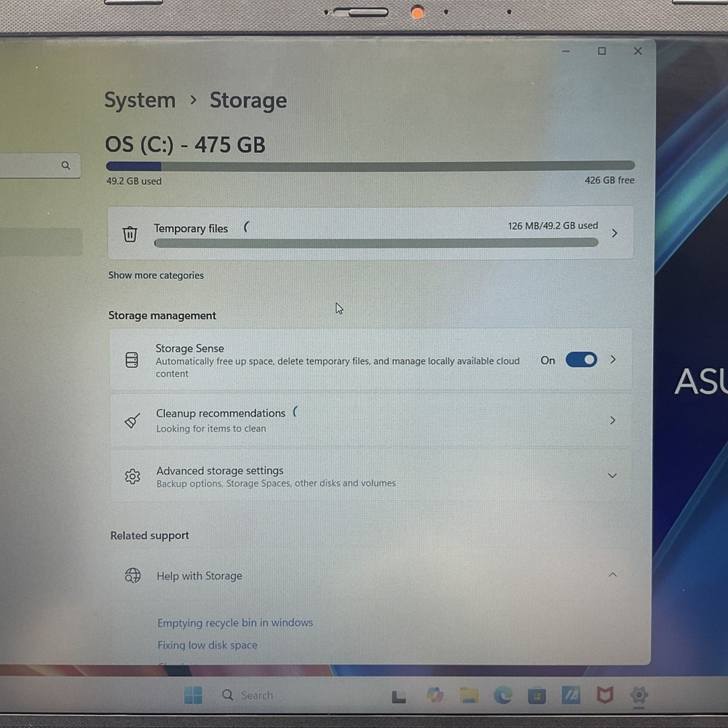The height and width of the screenshot is (728, 728).
Task: Click the Storage Sense drive icon
Action: pos(132,360)
